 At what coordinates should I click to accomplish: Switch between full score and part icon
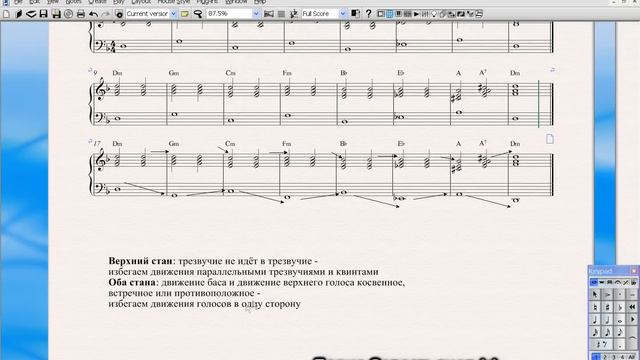tap(356, 14)
